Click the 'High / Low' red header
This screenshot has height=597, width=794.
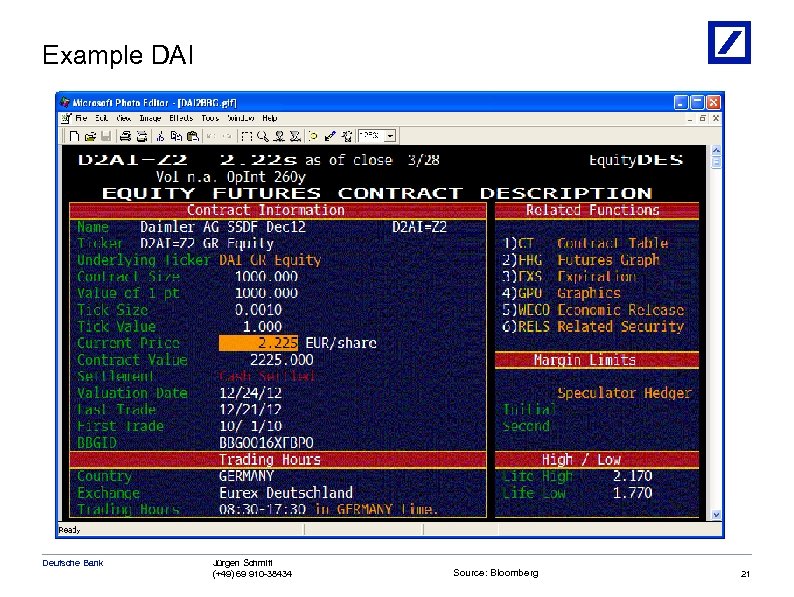(597, 460)
